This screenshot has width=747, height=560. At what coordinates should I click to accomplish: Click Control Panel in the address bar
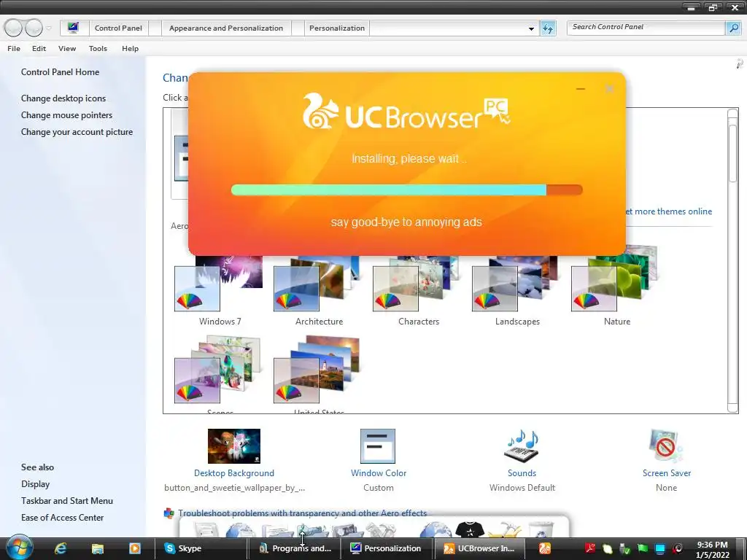pos(118,28)
